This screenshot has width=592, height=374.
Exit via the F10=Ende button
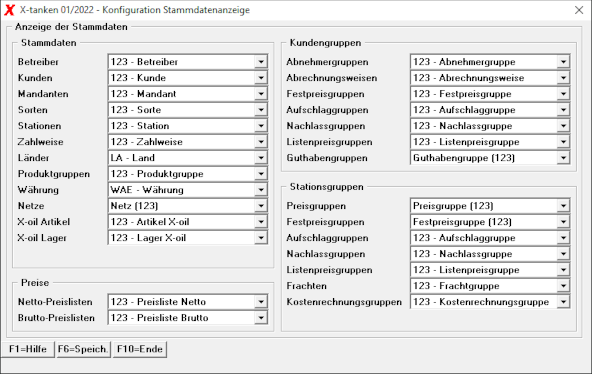click(x=140, y=349)
